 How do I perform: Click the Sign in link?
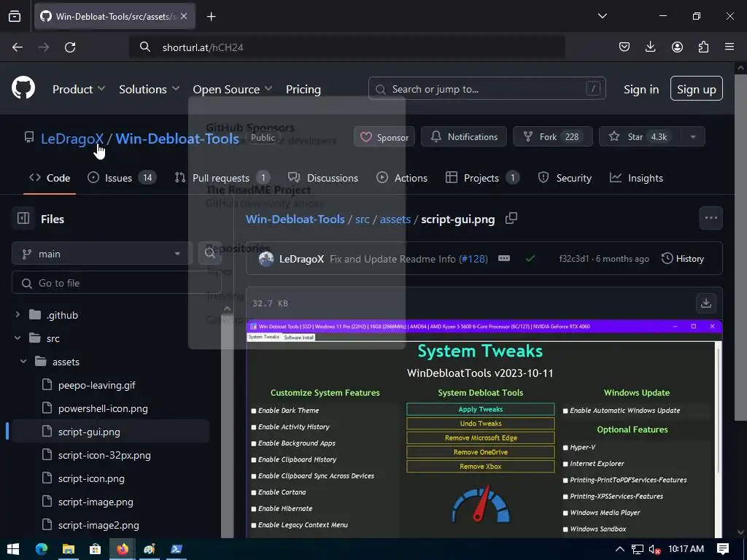(641, 89)
